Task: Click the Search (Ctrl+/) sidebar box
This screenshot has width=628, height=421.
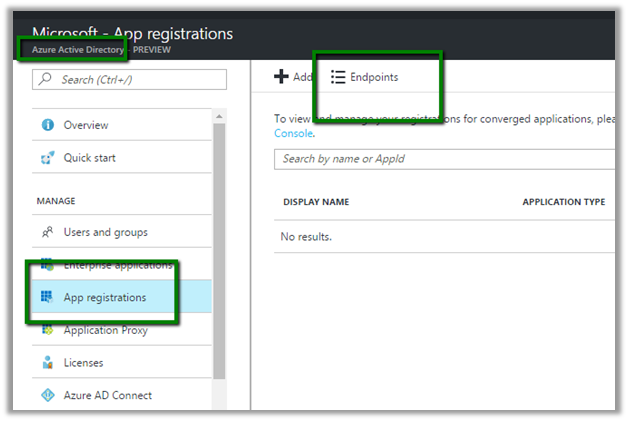Action: tap(130, 79)
